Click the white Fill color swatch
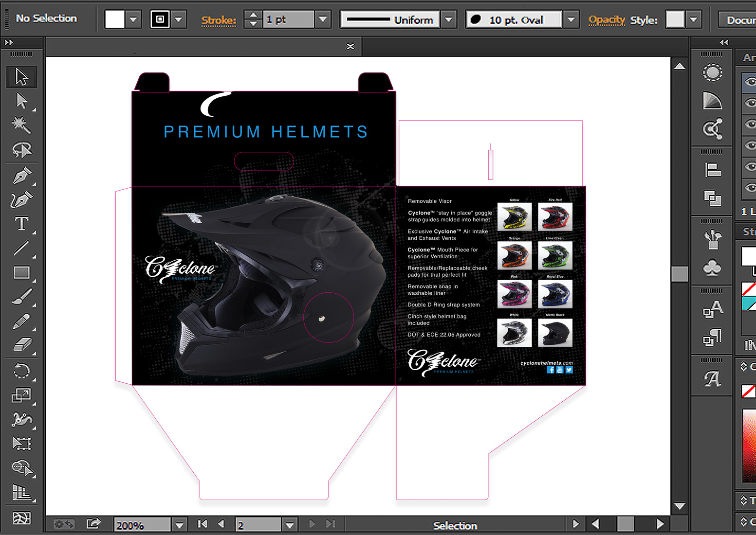This screenshot has width=756, height=535. tap(115, 19)
